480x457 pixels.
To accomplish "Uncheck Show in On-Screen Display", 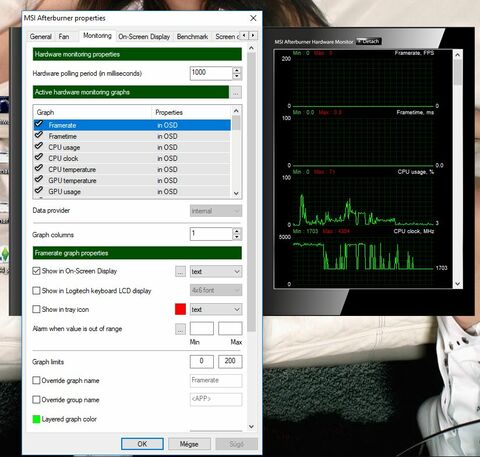I will click(36, 271).
